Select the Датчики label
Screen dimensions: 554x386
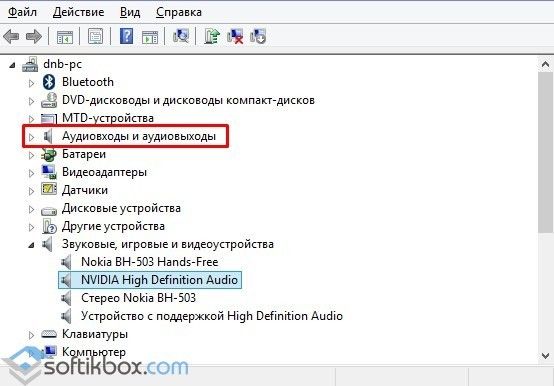(85, 190)
